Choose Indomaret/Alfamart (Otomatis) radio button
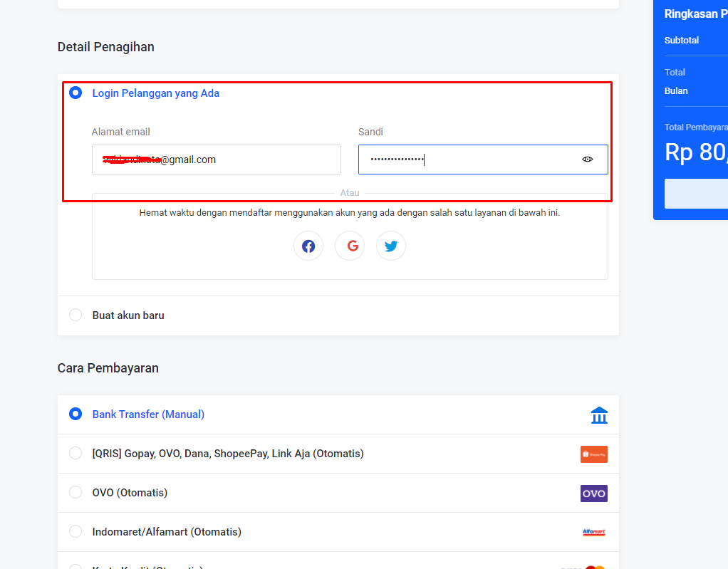 (76, 531)
